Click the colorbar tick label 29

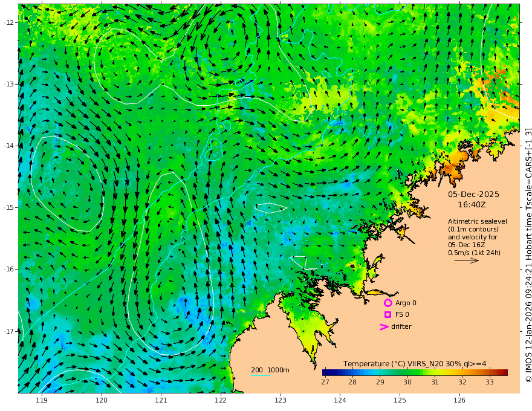[x=380, y=382]
